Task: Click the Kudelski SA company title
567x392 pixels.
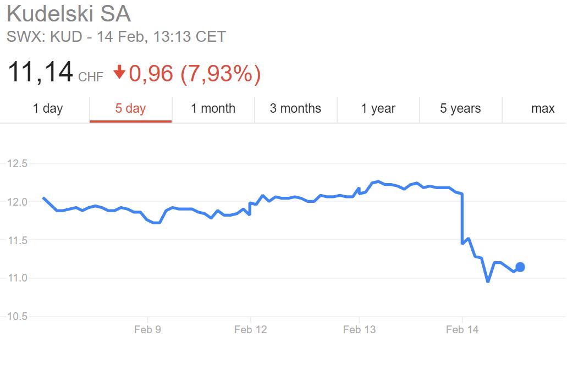Action: click(x=68, y=14)
